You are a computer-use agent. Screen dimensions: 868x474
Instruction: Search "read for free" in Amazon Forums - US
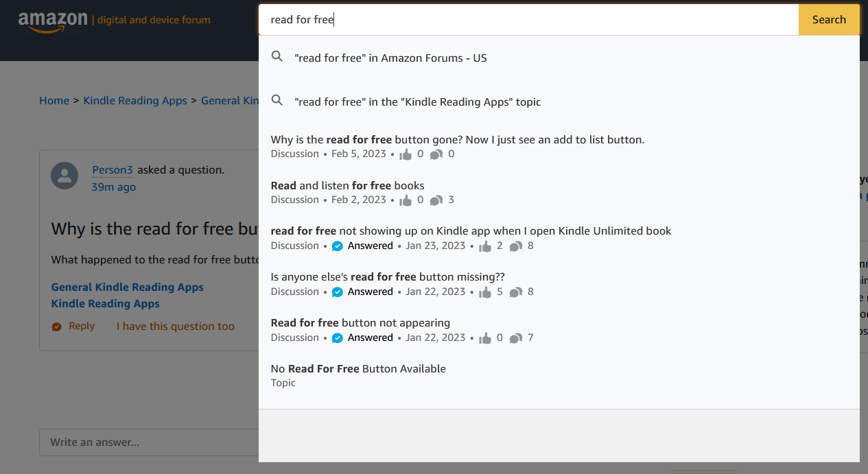390,58
